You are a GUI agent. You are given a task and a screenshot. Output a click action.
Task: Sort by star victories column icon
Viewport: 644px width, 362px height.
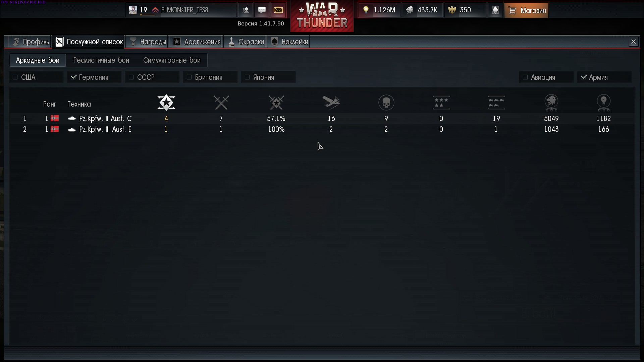coord(166,103)
